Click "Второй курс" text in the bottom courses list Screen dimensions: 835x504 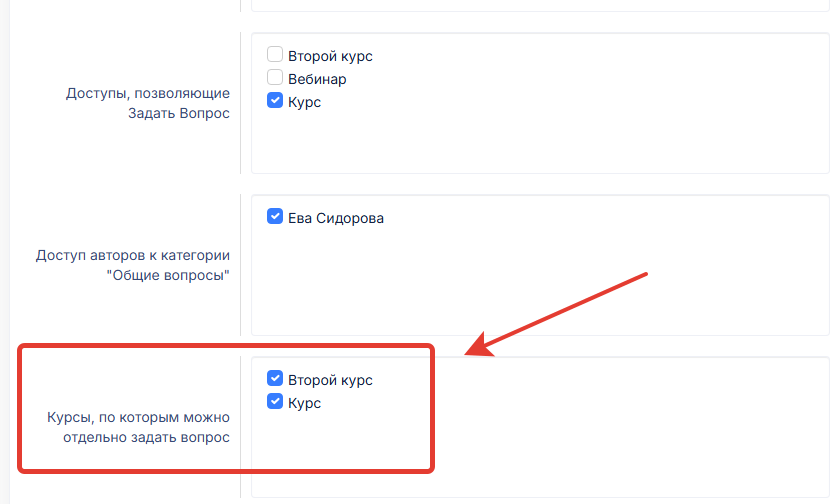click(x=330, y=380)
